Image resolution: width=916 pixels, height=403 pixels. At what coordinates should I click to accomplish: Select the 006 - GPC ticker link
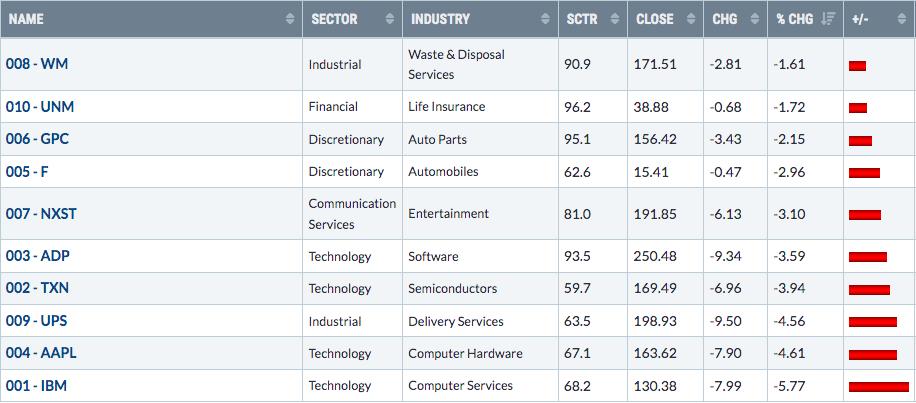[x=37, y=140]
